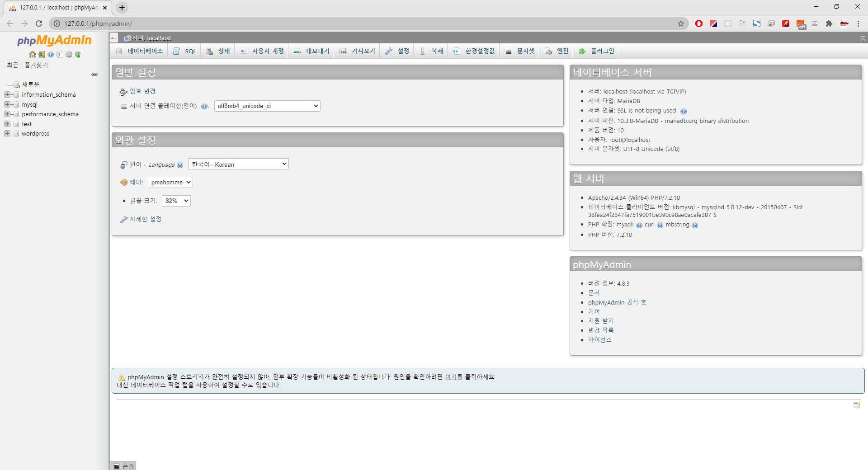Open the 내보내기 tab
The width and height of the screenshot is (868, 470).
[x=312, y=51]
